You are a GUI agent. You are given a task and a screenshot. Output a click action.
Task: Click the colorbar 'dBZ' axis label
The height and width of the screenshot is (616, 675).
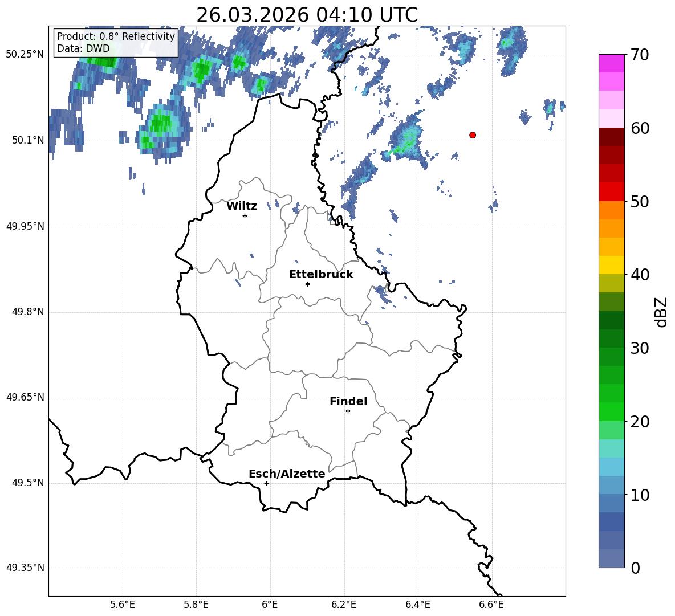(x=661, y=312)
